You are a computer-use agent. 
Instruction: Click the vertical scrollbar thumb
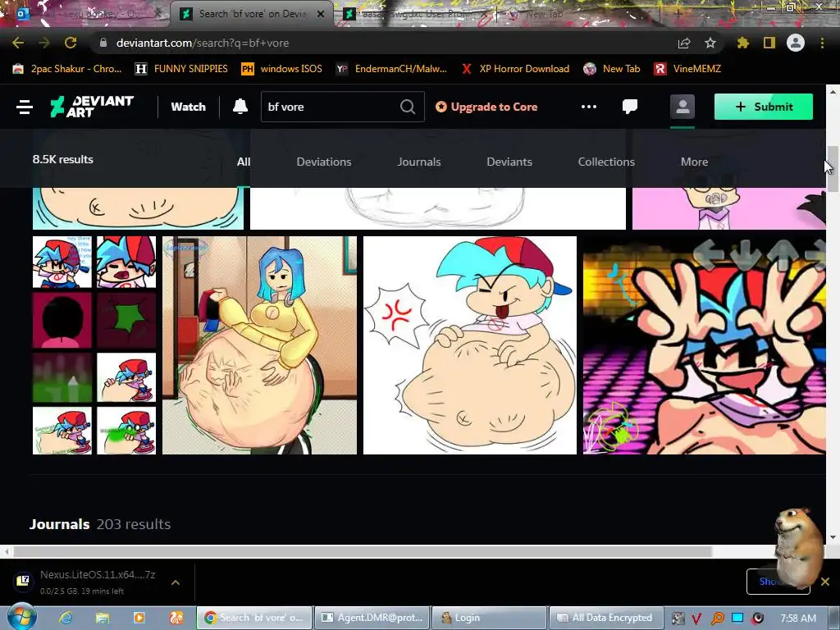tap(832, 168)
